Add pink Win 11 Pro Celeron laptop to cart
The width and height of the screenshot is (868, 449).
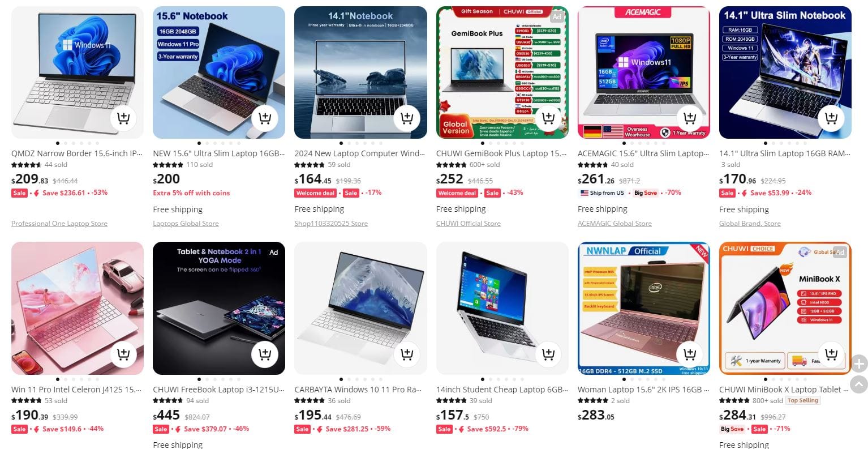123,354
